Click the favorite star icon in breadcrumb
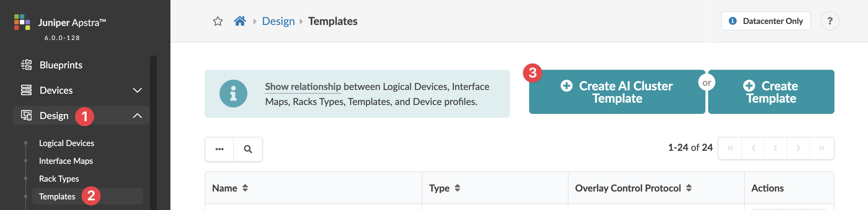Screen dimensions: 868x210 [218, 21]
